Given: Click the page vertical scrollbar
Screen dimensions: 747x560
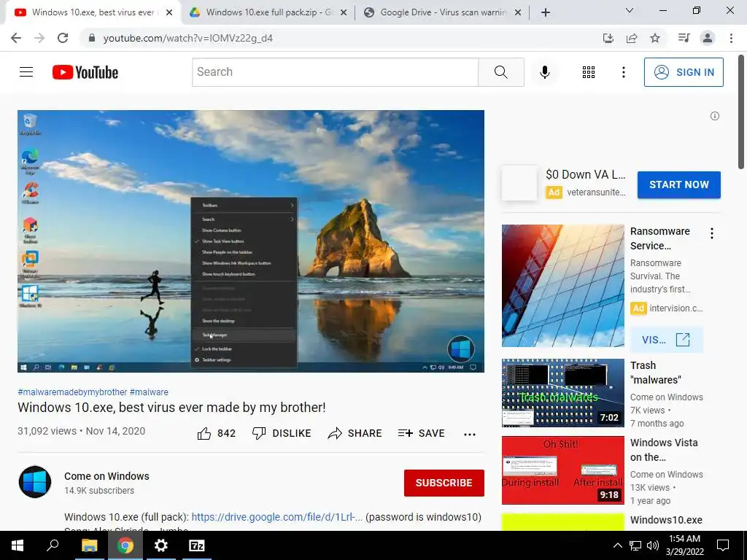Looking at the screenshot, I should [741, 112].
